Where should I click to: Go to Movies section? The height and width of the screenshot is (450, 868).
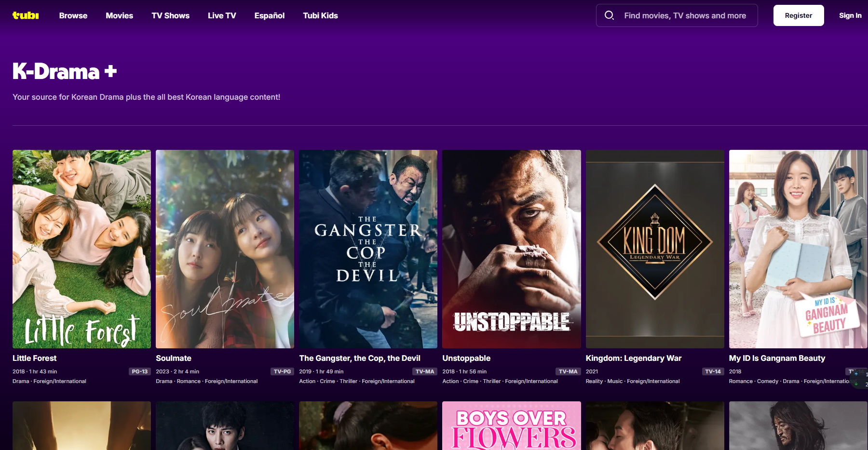119,15
